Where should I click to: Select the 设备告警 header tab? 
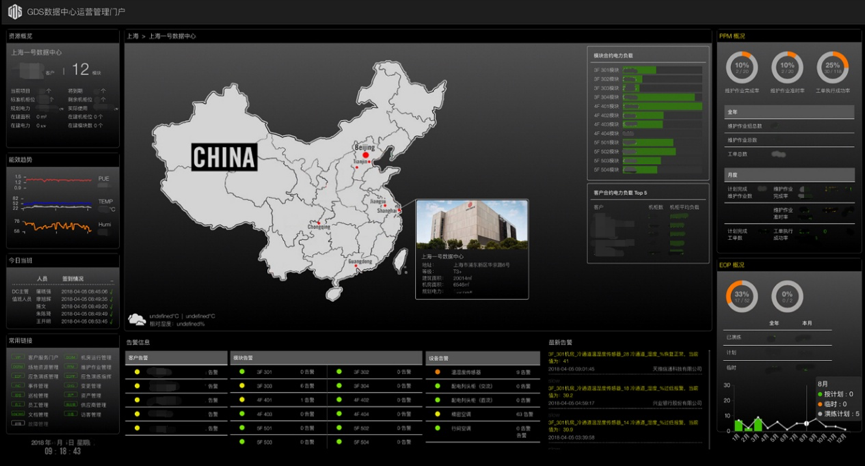tap(483, 358)
